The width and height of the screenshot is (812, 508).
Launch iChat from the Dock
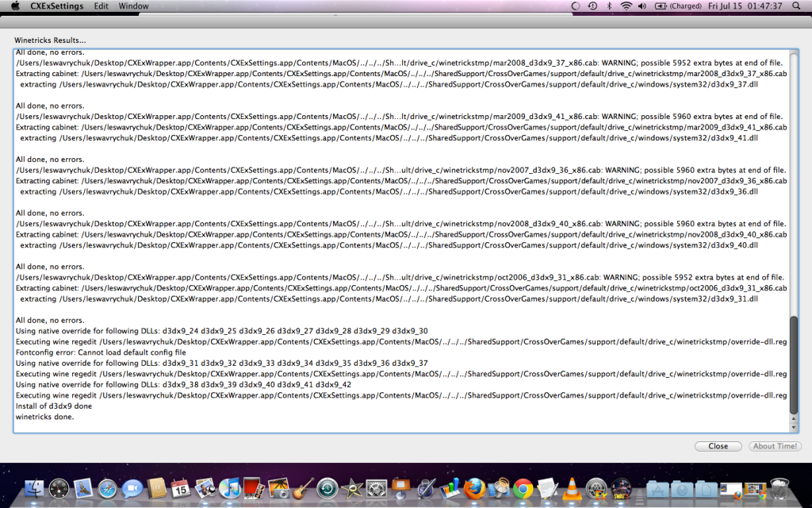[x=132, y=489]
